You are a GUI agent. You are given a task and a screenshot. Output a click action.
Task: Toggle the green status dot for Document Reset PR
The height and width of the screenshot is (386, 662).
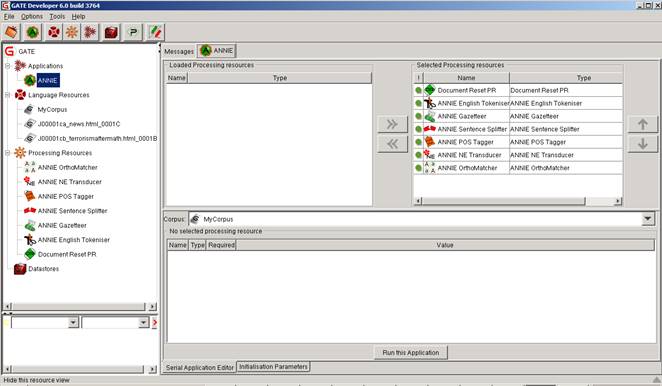418,90
